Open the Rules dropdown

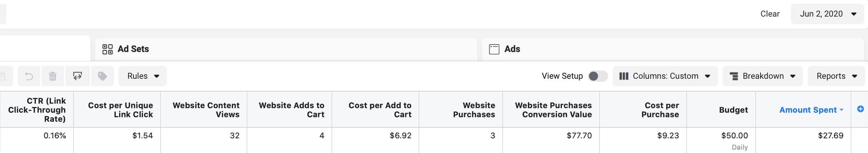[x=143, y=76]
